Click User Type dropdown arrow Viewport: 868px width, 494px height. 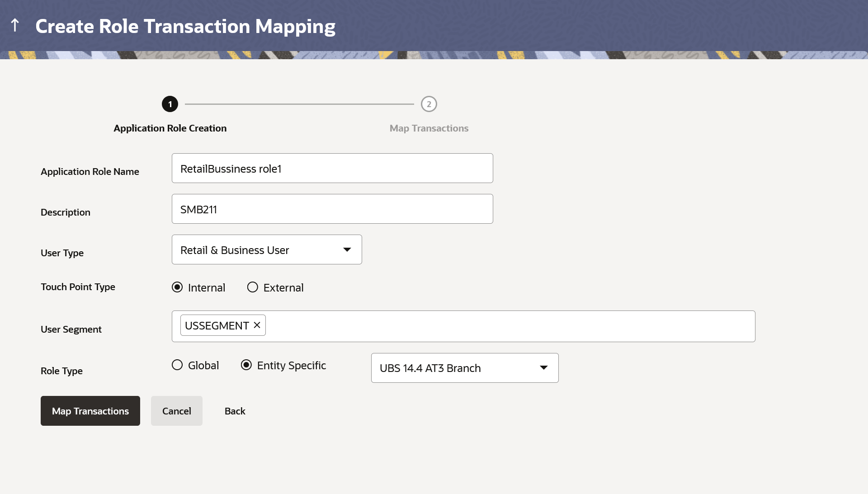click(347, 249)
